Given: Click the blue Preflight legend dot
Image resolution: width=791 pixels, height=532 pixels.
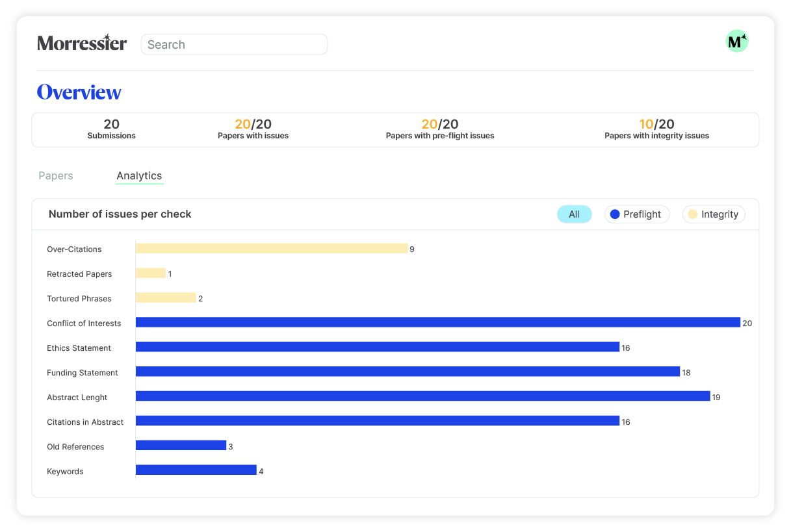Looking at the screenshot, I should (615, 214).
